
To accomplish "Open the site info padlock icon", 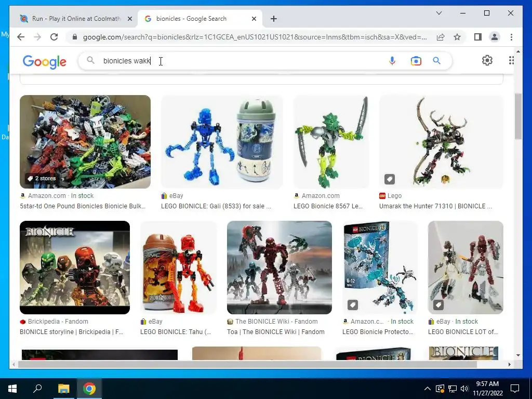I will (x=75, y=37).
